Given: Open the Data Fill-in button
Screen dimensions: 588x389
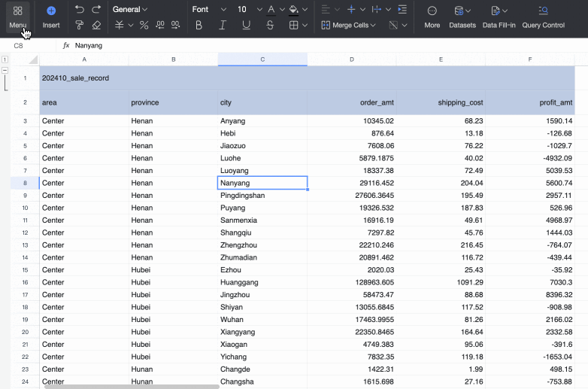Looking at the screenshot, I should pos(499,17).
